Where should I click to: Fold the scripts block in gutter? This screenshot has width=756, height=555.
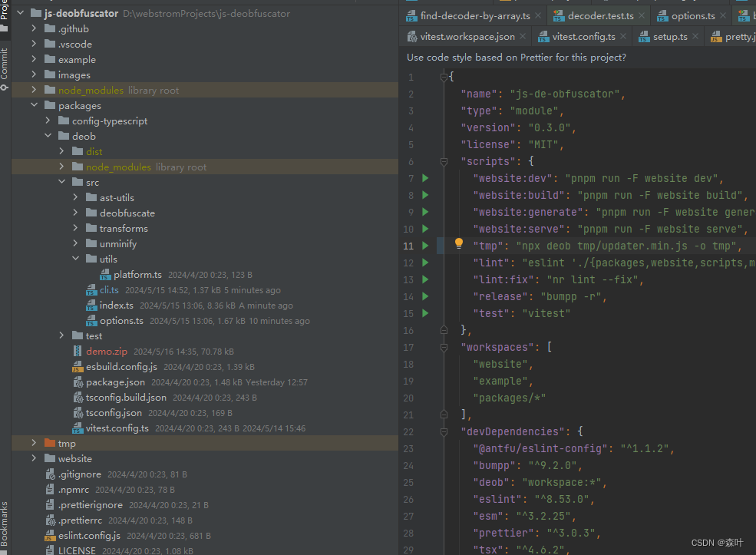[444, 161]
